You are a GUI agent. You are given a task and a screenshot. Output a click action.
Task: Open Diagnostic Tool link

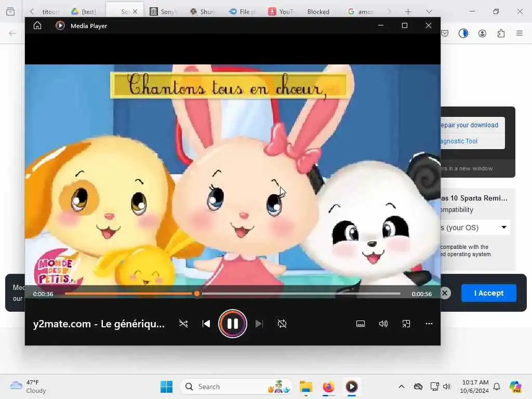tap(459, 141)
